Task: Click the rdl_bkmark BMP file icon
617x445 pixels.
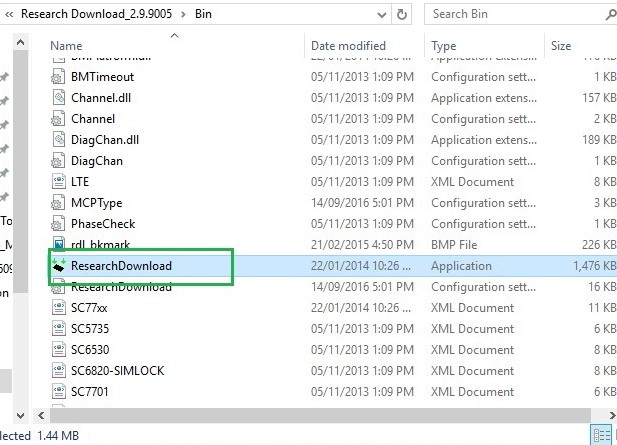Action: click(59, 244)
